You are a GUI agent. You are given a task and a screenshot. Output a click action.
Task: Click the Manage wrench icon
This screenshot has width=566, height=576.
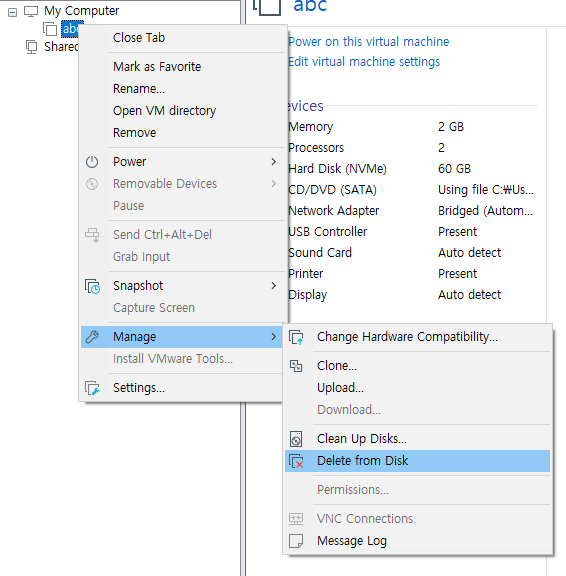[x=92, y=336]
